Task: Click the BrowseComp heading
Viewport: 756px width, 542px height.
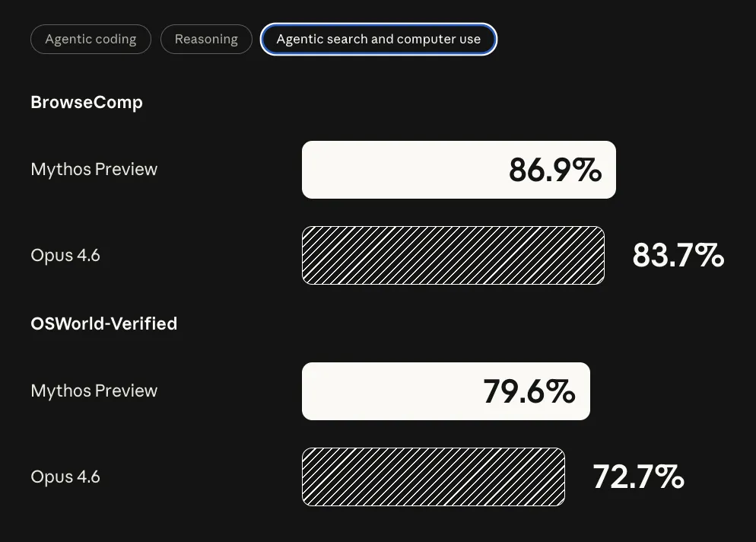Action: pos(87,102)
